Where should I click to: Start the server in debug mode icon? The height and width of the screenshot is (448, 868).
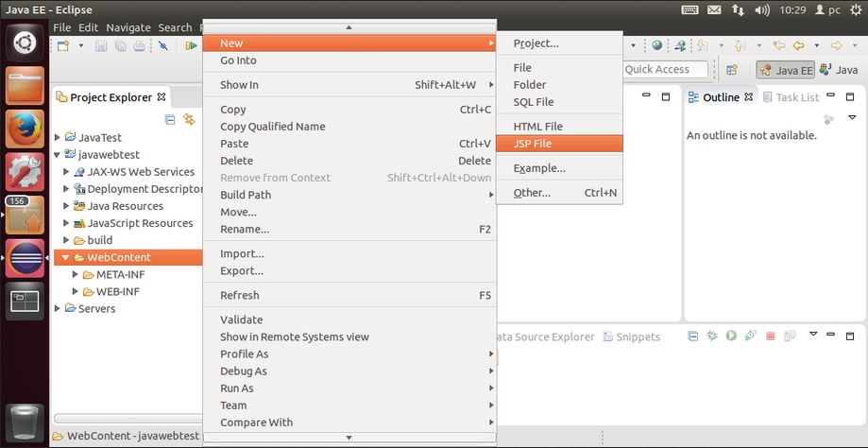(x=712, y=336)
